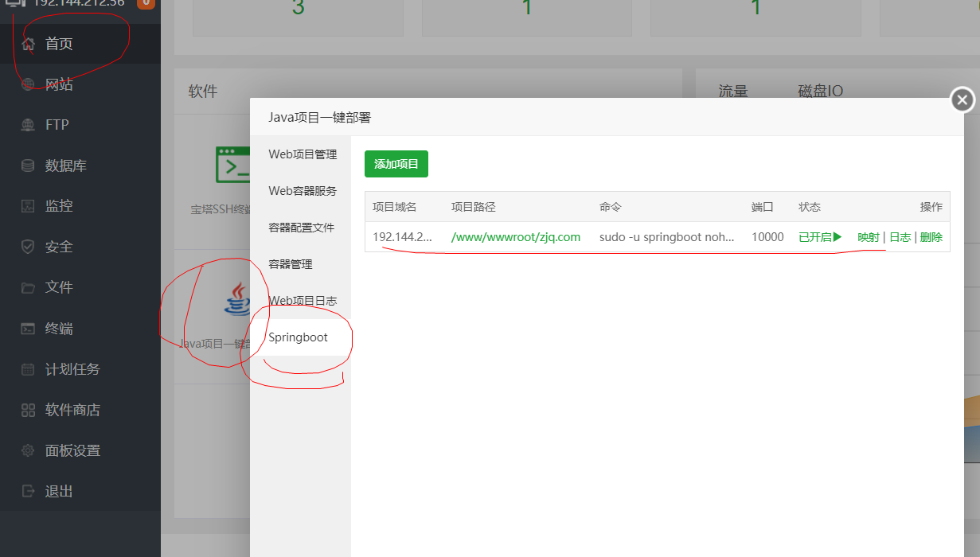The image size is (980, 557).
Task: Click the 退出 logout icon
Action: click(29, 491)
